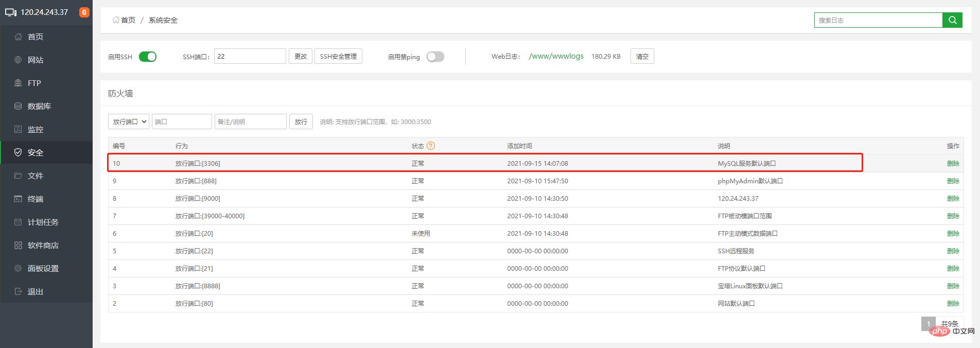This screenshot has width=980, height=348.
Task: Click the folder icon beside 文件
Action: pyautogui.click(x=18, y=176)
